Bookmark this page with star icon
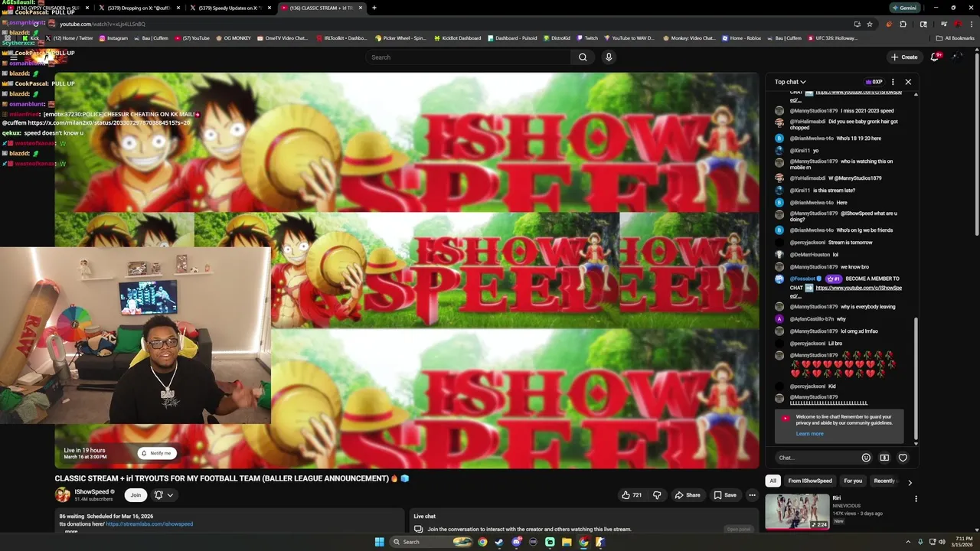 pos(870,24)
